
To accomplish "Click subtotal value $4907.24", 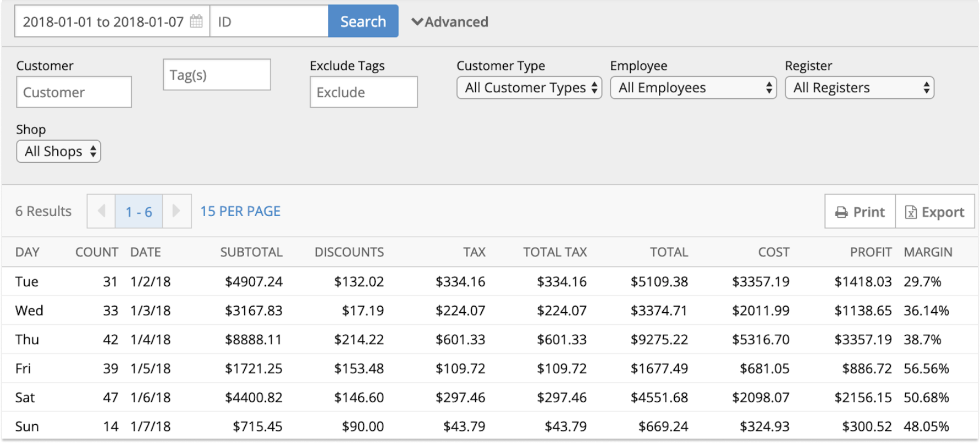I will pos(254,281).
